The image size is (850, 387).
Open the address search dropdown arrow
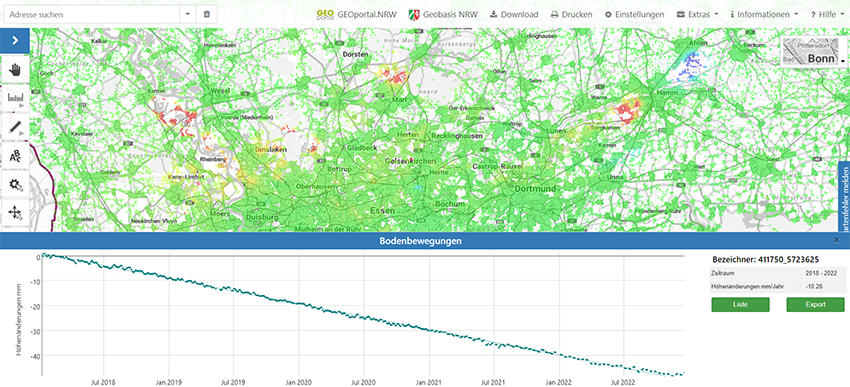pyautogui.click(x=188, y=15)
